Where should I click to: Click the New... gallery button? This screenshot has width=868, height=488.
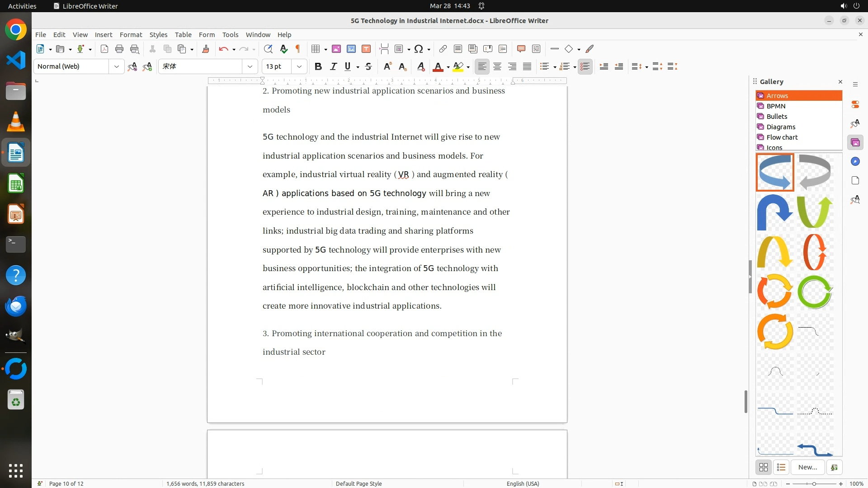tap(807, 467)
